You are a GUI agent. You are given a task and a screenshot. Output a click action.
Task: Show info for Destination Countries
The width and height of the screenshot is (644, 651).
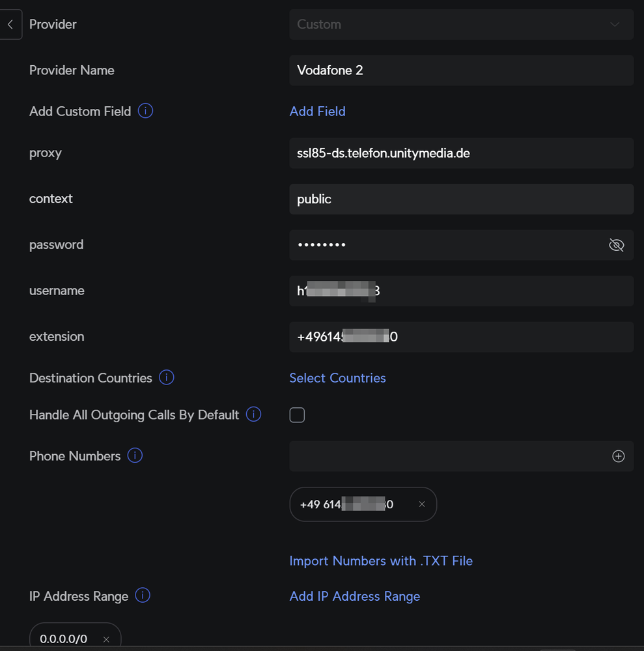click(167, 377)
